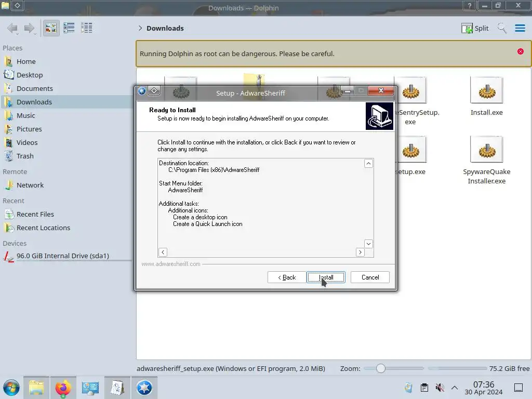
Task: Adjust the icon Zoom slider
Action: 381,368
